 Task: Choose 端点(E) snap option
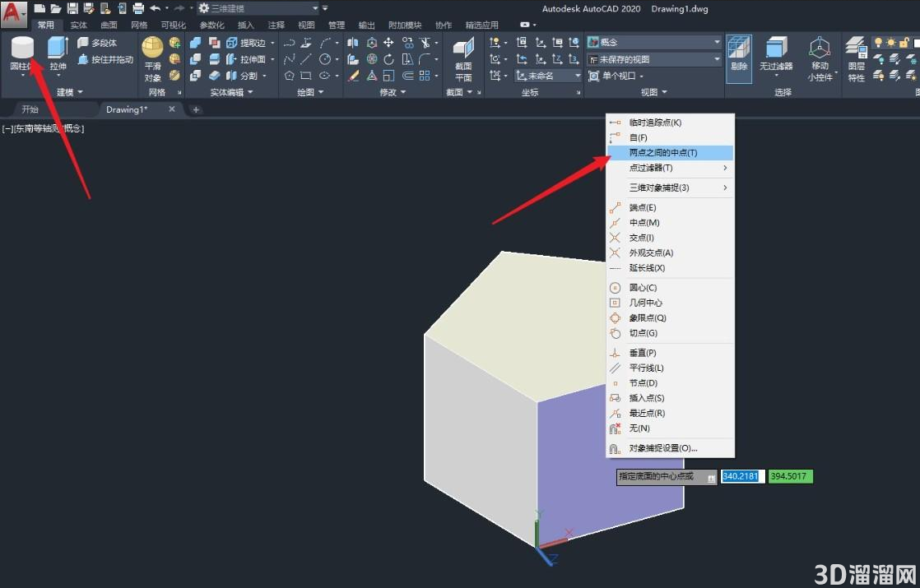tap(670, 207)
